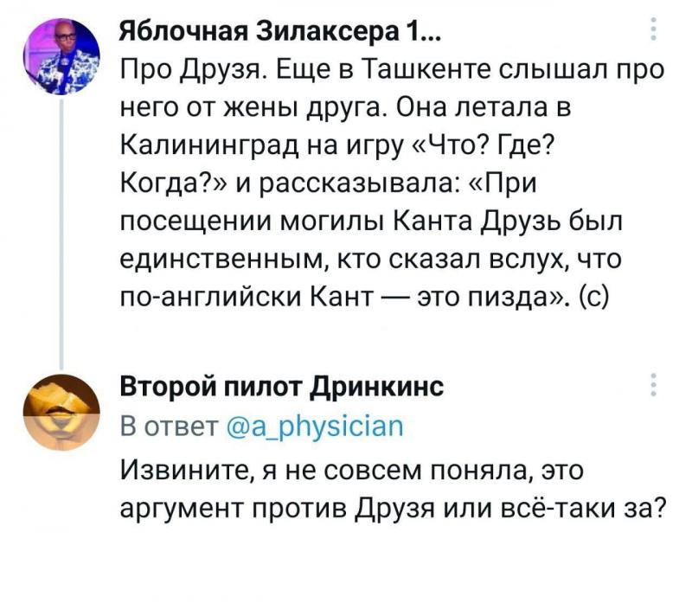Image resolution: width=692 pixels, height=616 pixels.
Task: Open more options for Второй пилот Дринкинс's reply
Action: [653, 385]
